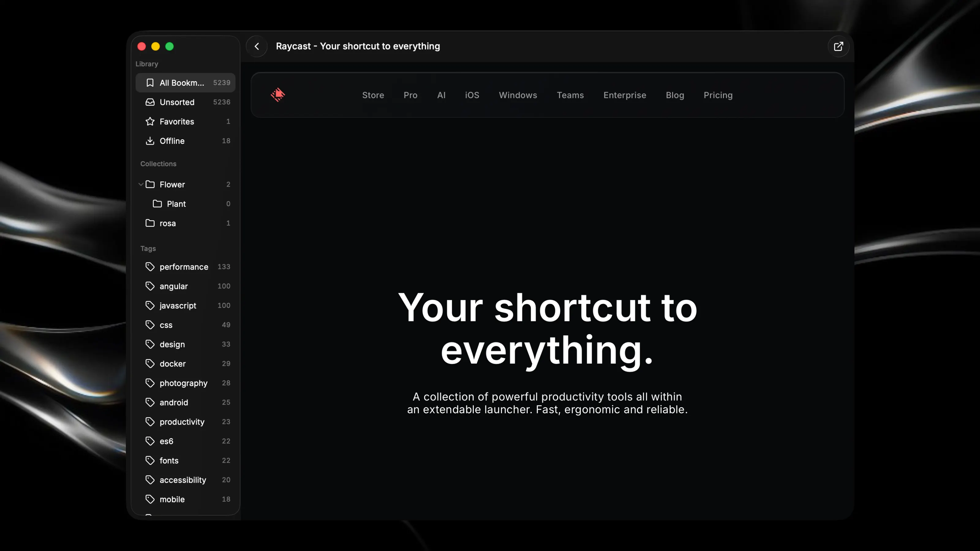Click the docker tag label
The height and width of the screenshot is (551, 980).
point(173,364)
